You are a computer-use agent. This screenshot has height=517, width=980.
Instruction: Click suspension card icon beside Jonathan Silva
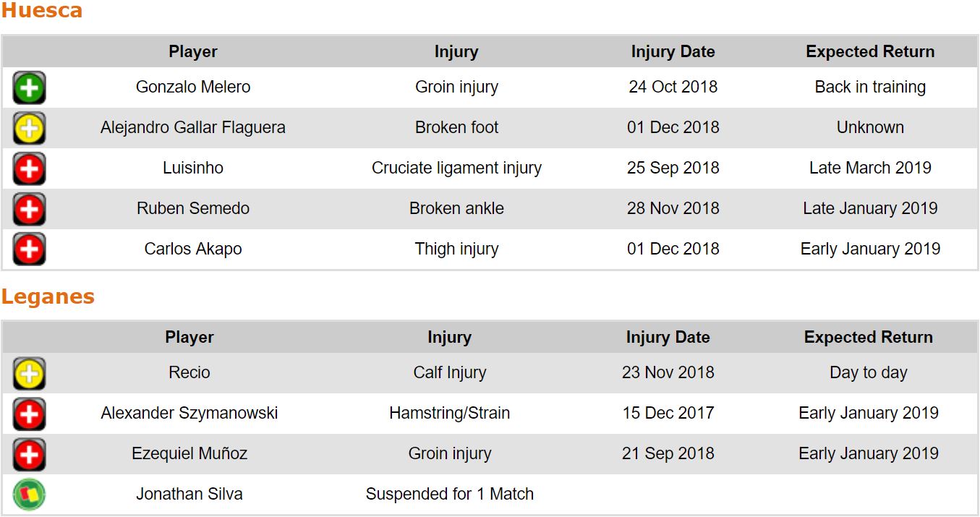click(29, 495)
